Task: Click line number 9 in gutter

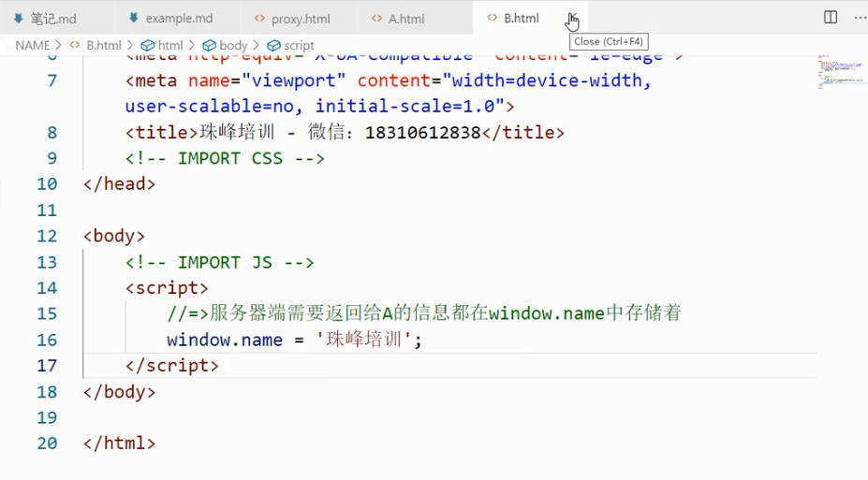Action: coord(52,159)
